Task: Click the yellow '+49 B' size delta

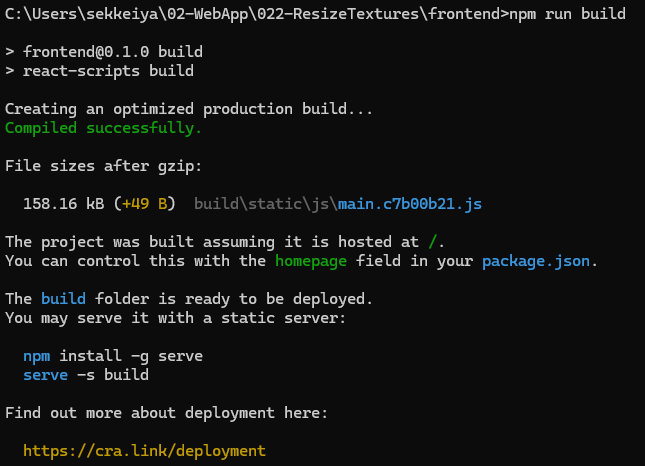Action: tap(149, 204)
